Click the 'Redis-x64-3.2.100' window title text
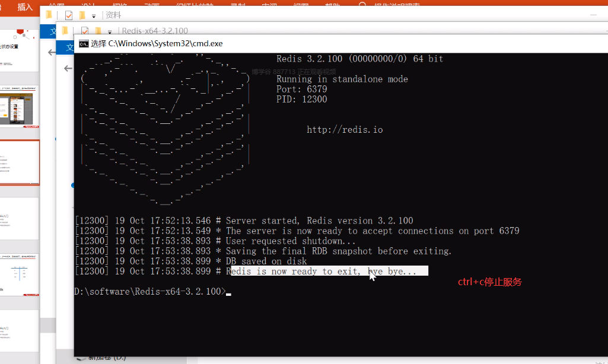Viewport: 608px width, 364px height. pyautogui.click(x=155, y=31)
